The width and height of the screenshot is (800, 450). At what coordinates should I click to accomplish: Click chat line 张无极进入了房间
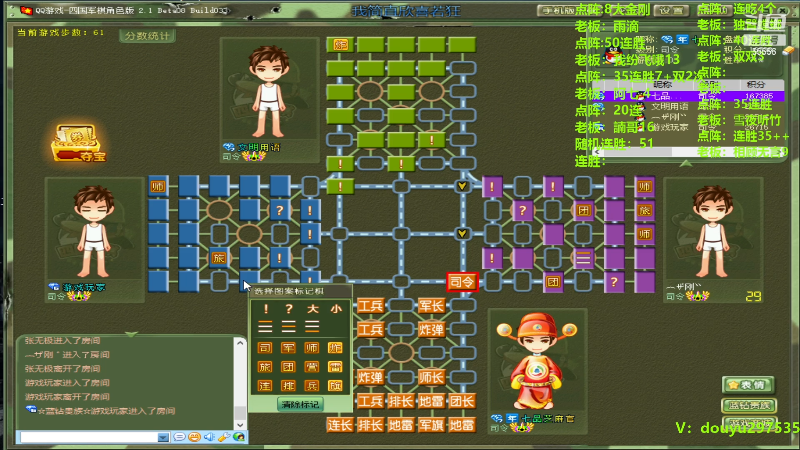tap(63, 340)
